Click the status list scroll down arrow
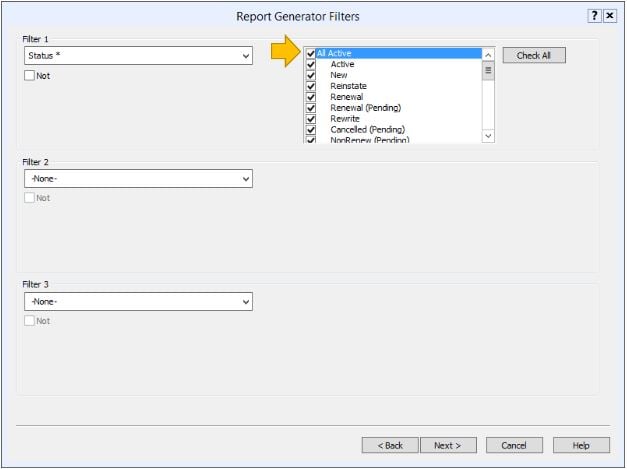 click(488, 136)
